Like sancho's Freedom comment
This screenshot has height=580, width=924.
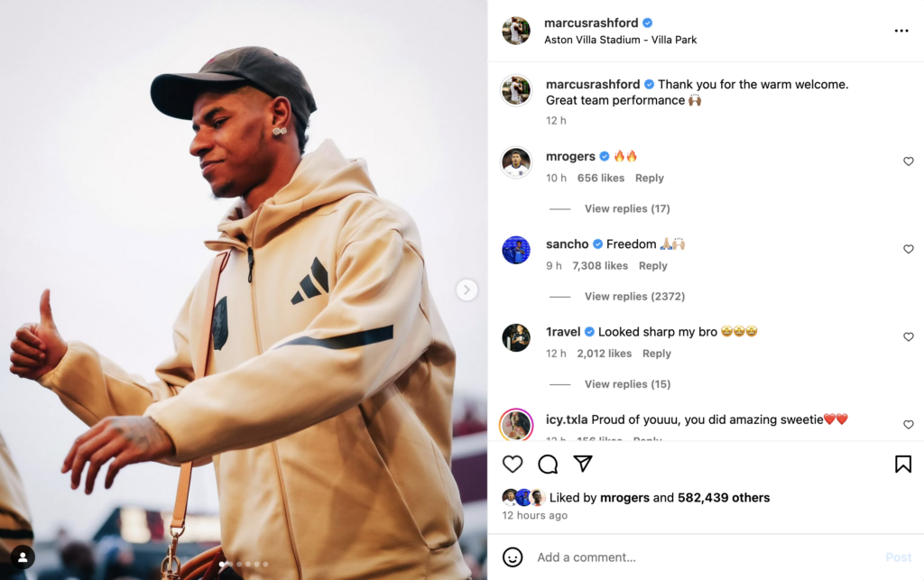(x=908, y=249)
